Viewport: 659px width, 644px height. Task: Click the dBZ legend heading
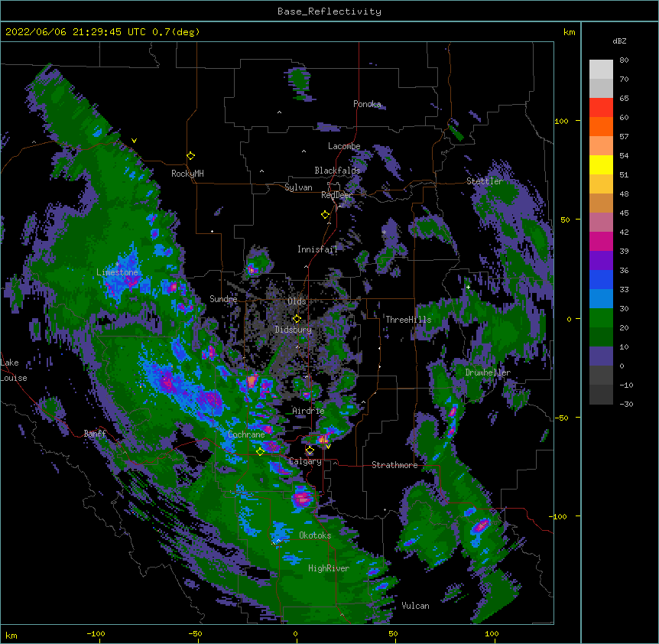pos(619,41)
